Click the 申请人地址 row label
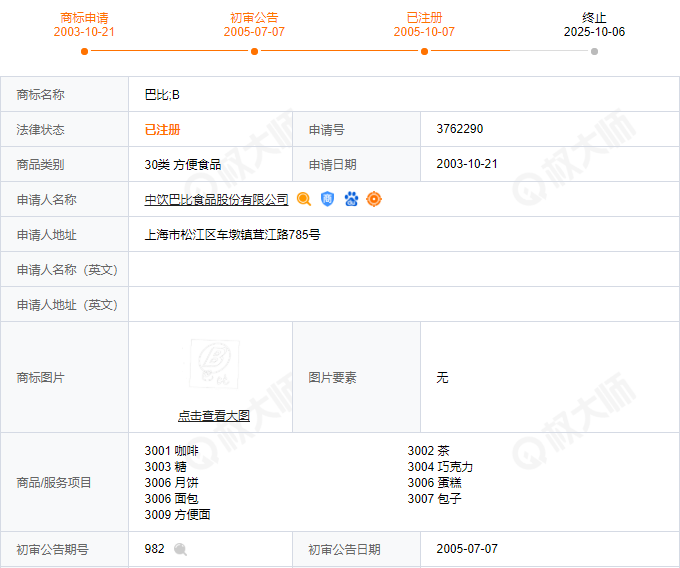680x568 pixels. [46, 235]
